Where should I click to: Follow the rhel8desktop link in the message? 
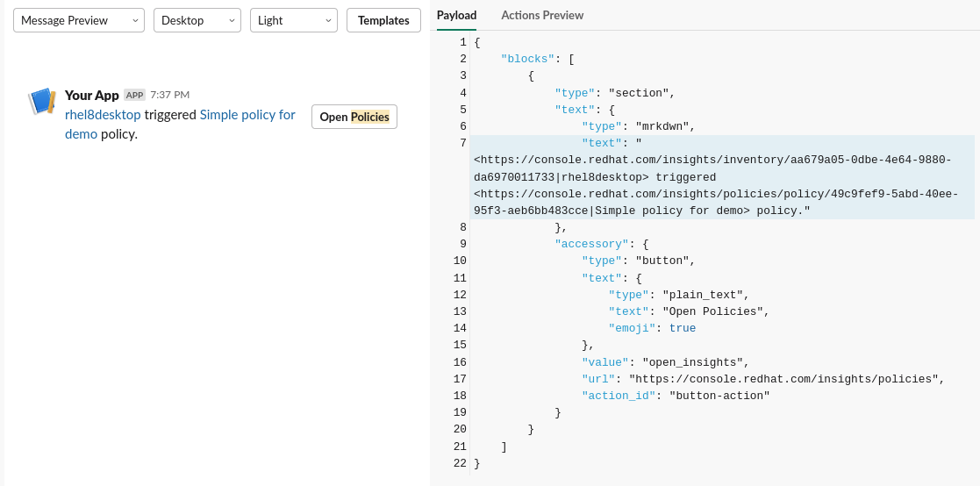point(103,115)
